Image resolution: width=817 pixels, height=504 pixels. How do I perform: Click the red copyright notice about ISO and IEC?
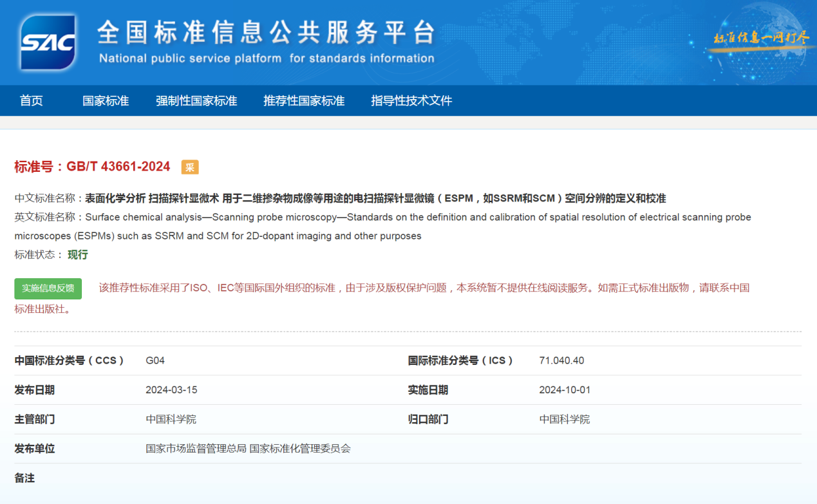pos(424,288)
